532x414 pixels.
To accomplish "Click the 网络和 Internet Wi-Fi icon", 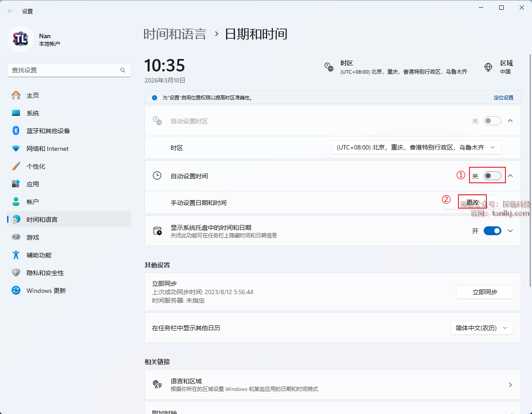I will (16, 149).
